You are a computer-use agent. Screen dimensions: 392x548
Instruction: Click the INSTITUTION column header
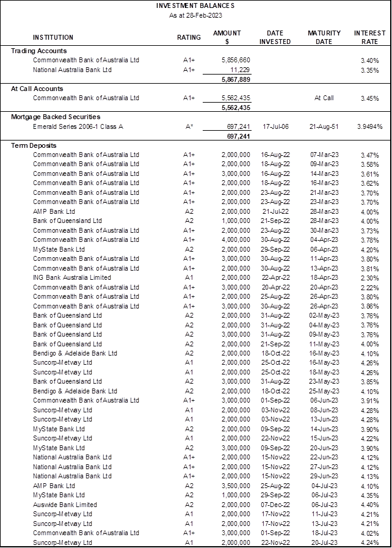point(53,37)
